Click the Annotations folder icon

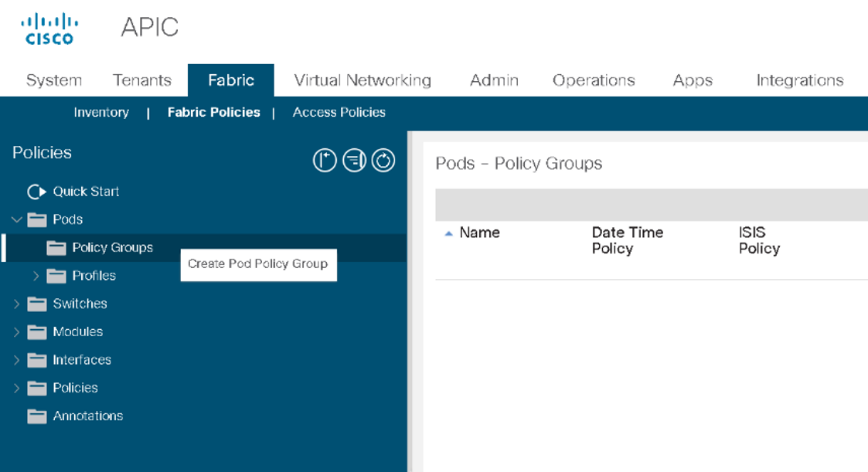point(37,416)
